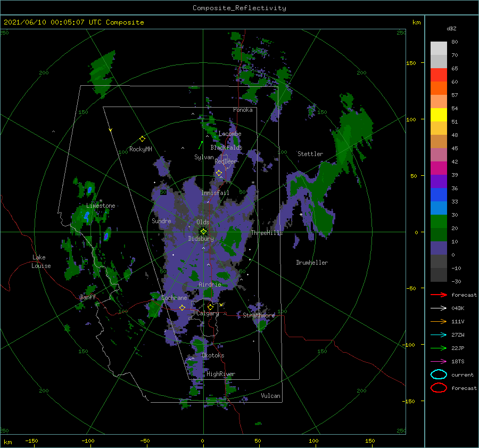Viewport: 479px width, 448px height.
Task: Click the orange 57-60 dBZ color swatch
Action: [x=439, y=88]
